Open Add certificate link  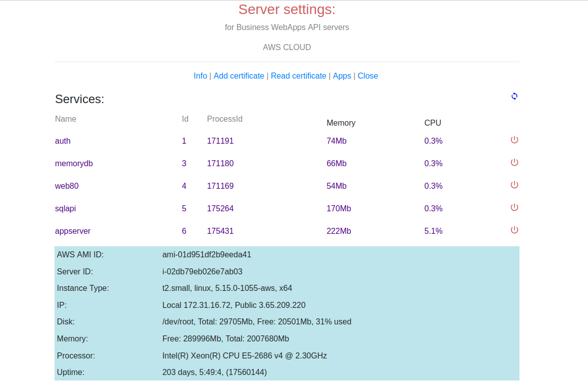239,76
